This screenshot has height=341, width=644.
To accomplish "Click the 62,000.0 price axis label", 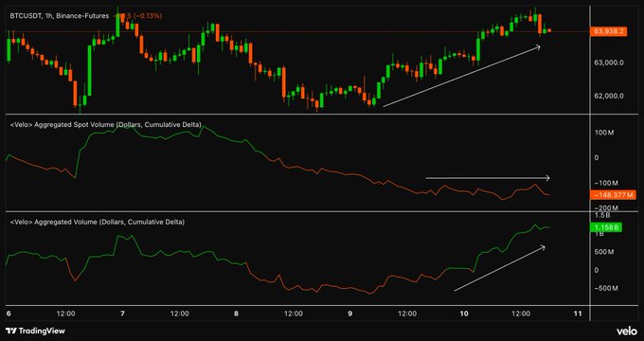I will pos(609,96).
